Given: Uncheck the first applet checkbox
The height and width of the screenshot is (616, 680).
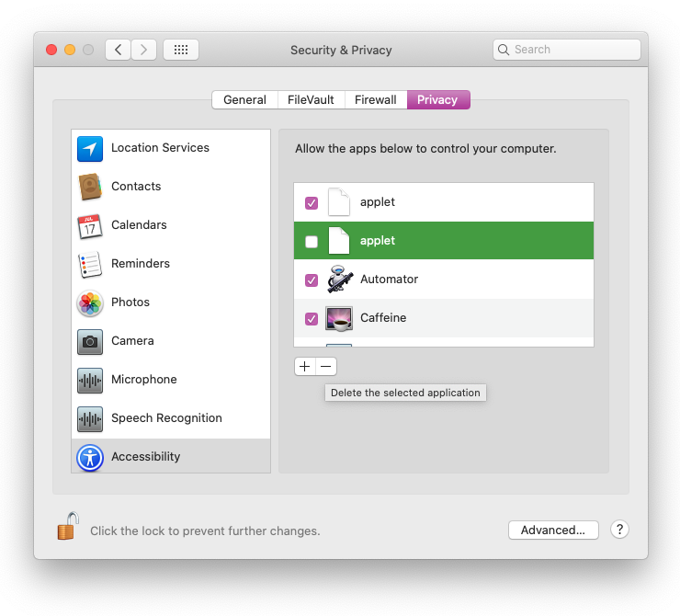Looking at the screenshot, I should point(312,202).
